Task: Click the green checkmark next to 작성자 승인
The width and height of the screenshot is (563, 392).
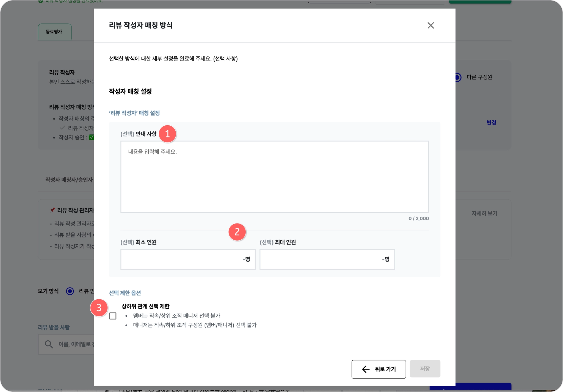Action: click(91, 137)
